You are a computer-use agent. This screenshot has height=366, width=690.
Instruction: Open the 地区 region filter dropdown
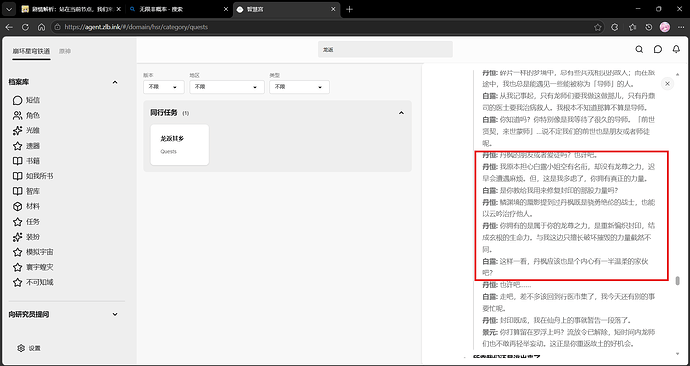coord(227,87)
